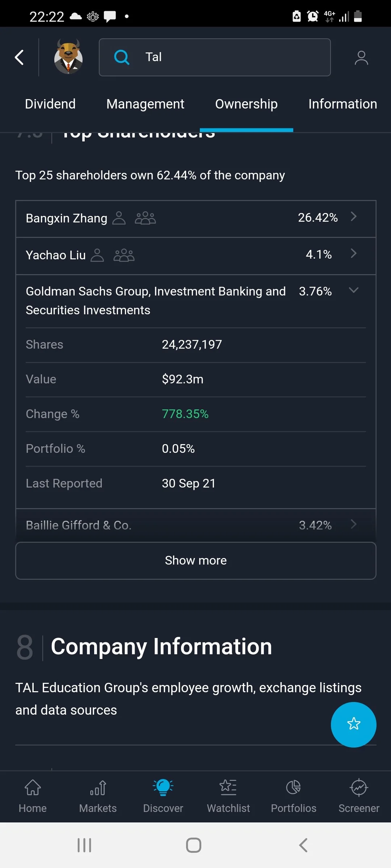Click the Show more button

click(x=195, y=561)
